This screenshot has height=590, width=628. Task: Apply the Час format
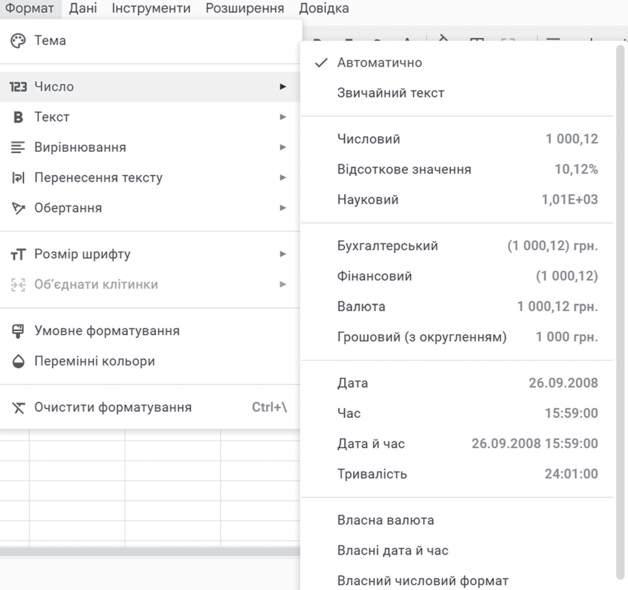(x=457, y=413)
